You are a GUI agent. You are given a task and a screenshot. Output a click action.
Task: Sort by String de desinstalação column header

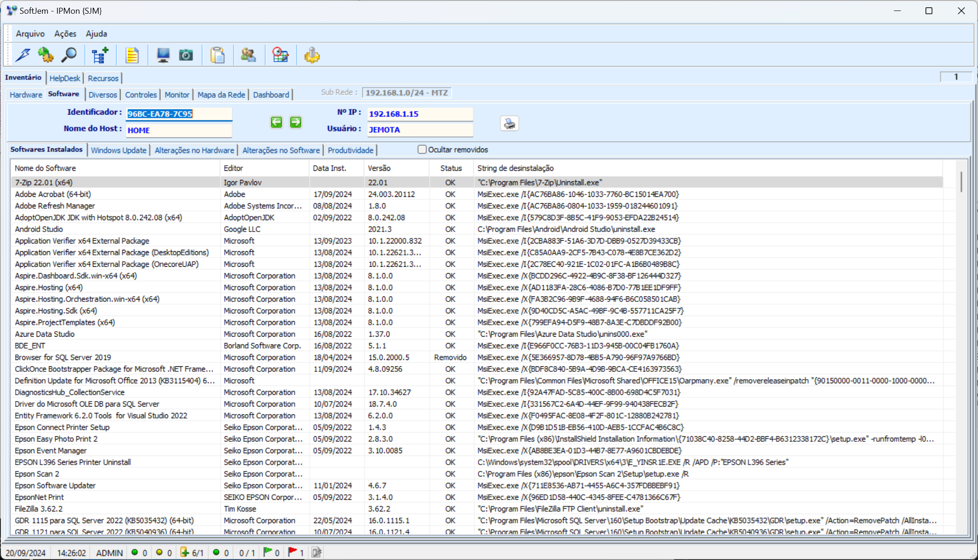coord(708,168)
